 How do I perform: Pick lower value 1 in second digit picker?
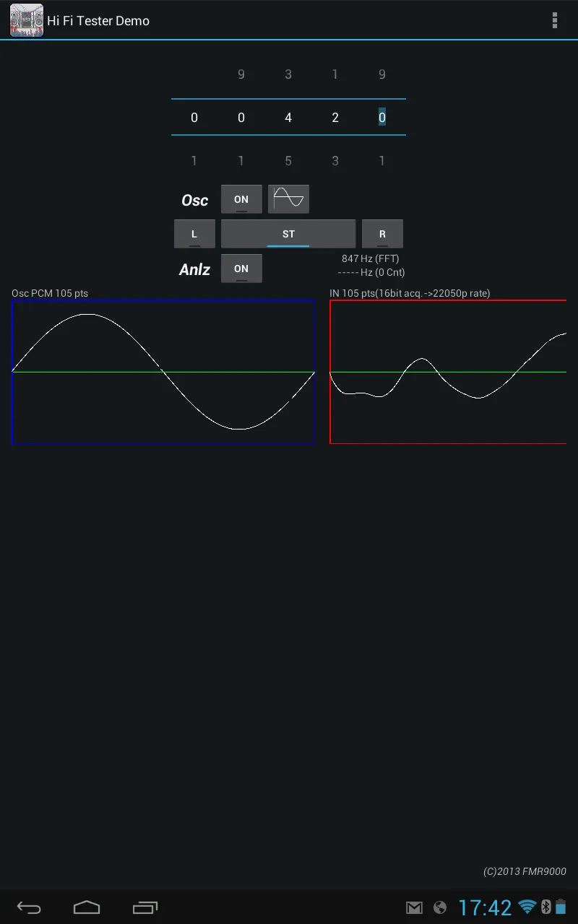coord(241,160)
